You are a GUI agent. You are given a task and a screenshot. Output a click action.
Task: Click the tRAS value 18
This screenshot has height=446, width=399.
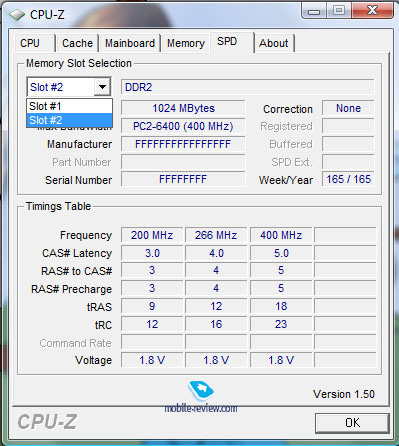pos(281,306)
